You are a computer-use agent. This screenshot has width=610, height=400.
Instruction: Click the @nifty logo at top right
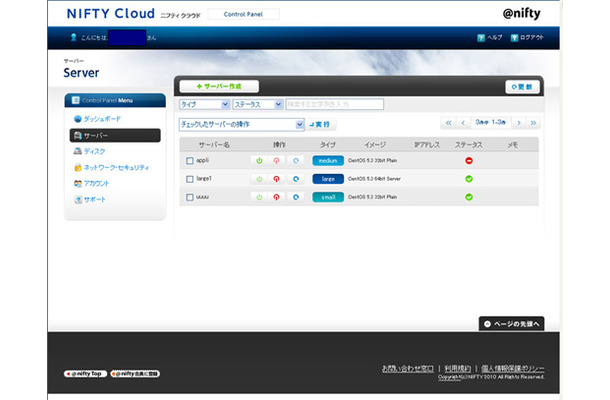tap(521, 14)
